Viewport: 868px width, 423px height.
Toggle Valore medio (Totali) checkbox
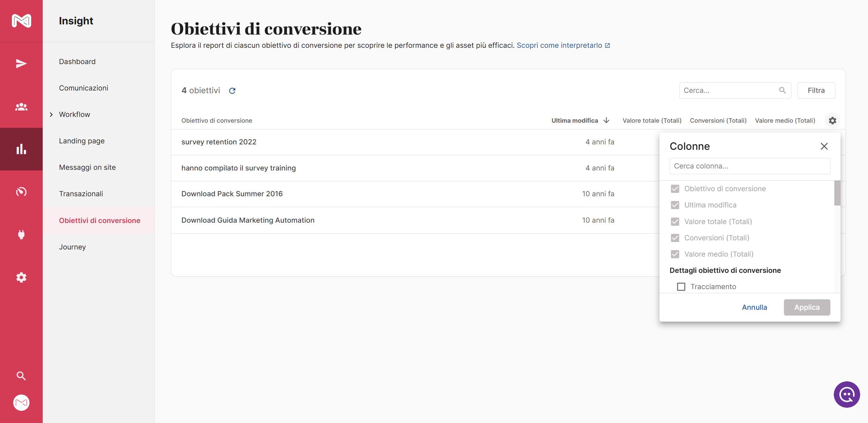point(675,254)
